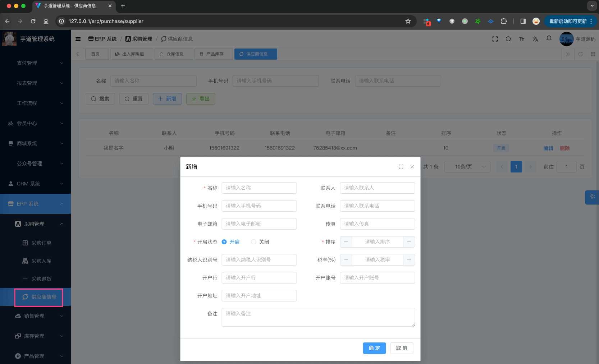This screenshot has width=599, height=364.
Task: Open the global search magnifier icon
Action: (508, 39)
